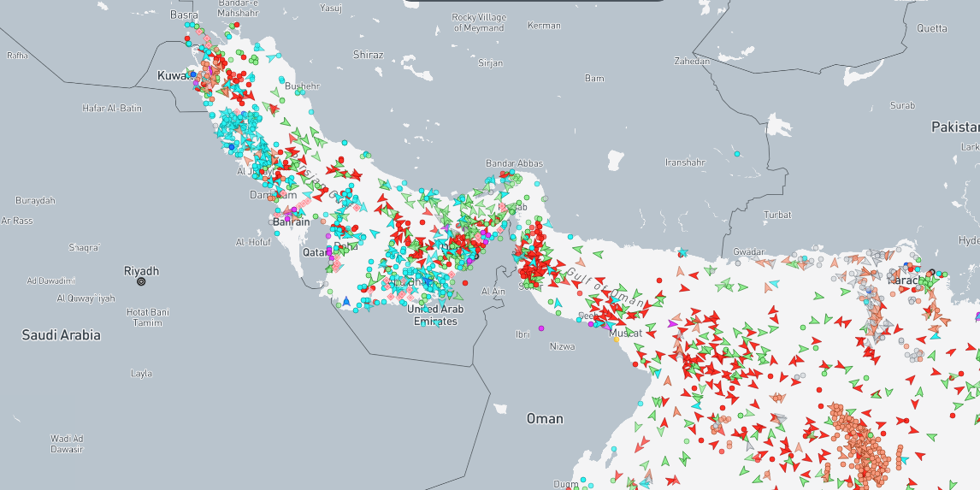Select the 'Muscat' city label
The width and height of the screenshot is (980, 490).
(626, 334)
